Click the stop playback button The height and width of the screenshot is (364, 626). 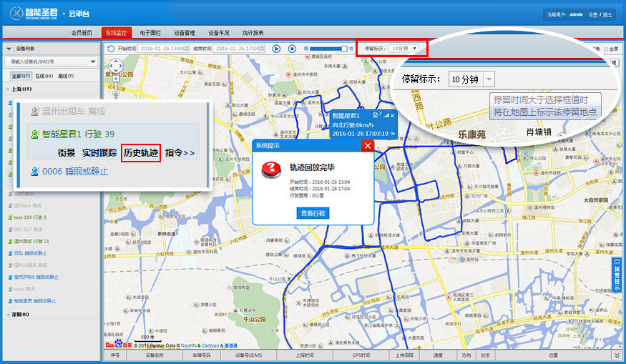click(292, 49)
